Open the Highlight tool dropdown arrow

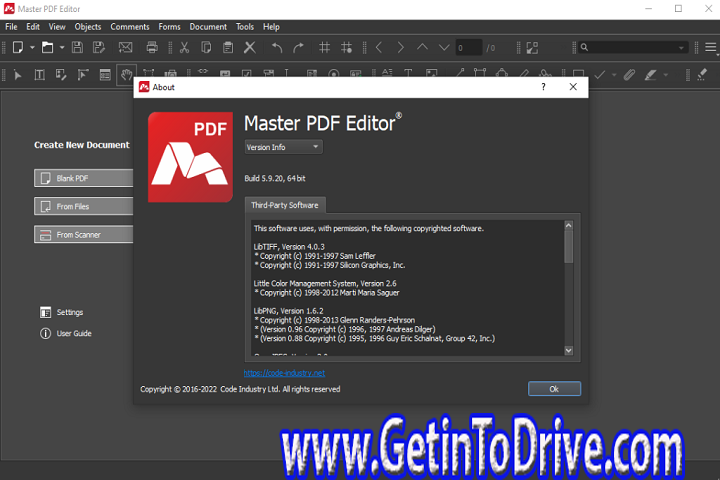[x=665, y=75]
